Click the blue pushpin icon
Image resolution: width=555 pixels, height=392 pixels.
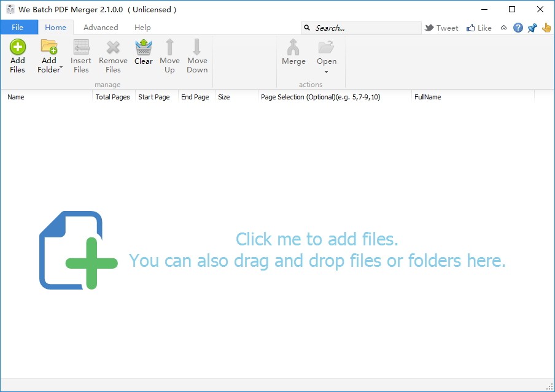pos(532,28)
